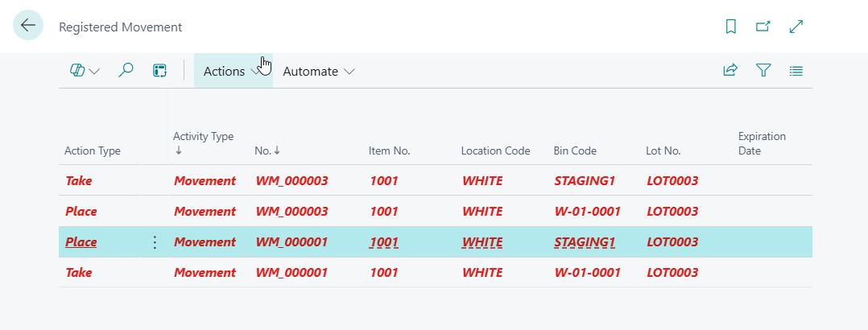Click the share icon
868x330 pixels.
[x=730, y=71]
